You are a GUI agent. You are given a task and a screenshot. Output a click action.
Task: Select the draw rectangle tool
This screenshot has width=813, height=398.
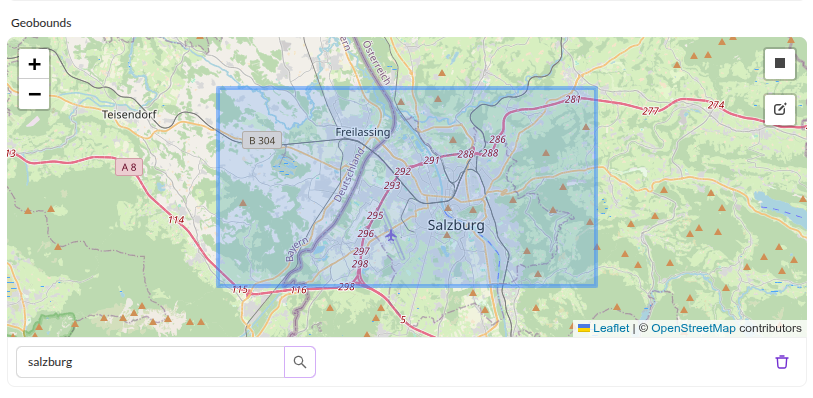[780, 64]
